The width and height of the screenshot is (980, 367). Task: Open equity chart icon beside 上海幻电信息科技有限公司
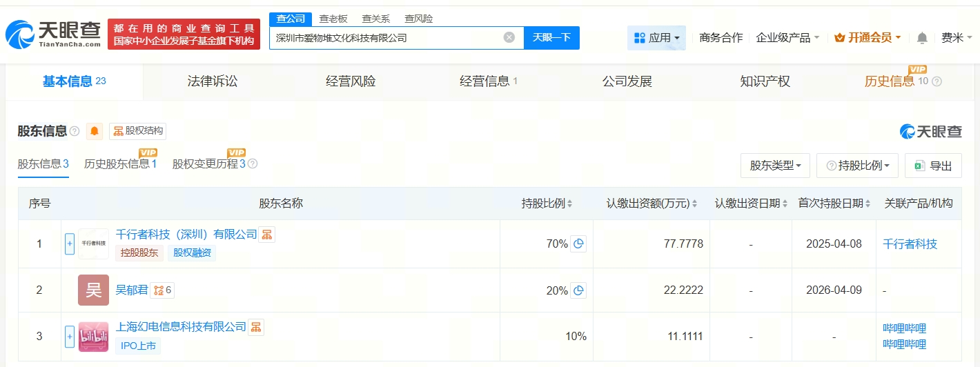pyautogui.click(x=256, y=326)
